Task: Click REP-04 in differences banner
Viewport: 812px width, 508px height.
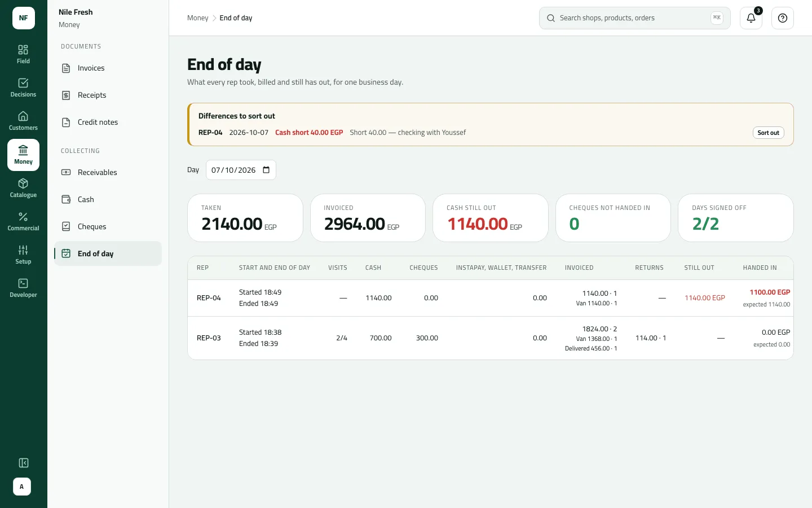Action: coord(210,133)
